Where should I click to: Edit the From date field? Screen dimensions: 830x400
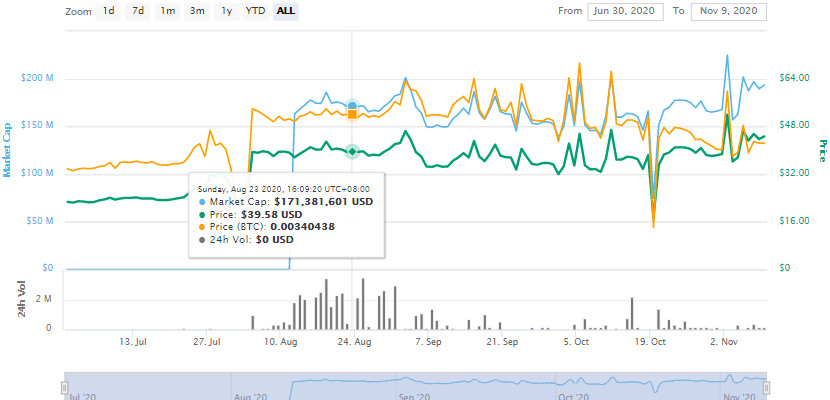pos(625,11)
